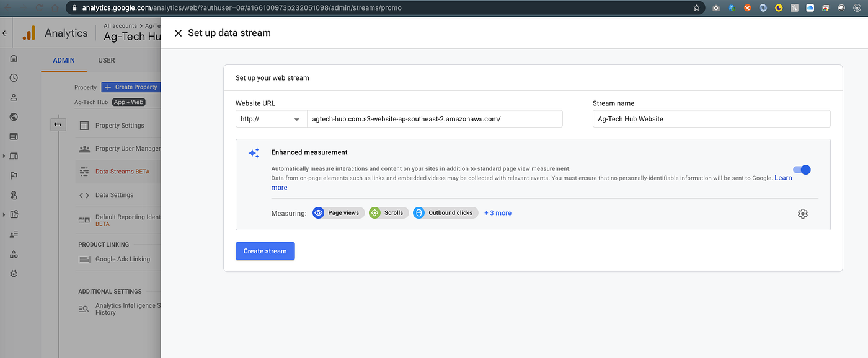Open the analysis chart icon in sidebar
This screenshot has width=868, height=358.
pyautogui.click(x=14, y=215)
